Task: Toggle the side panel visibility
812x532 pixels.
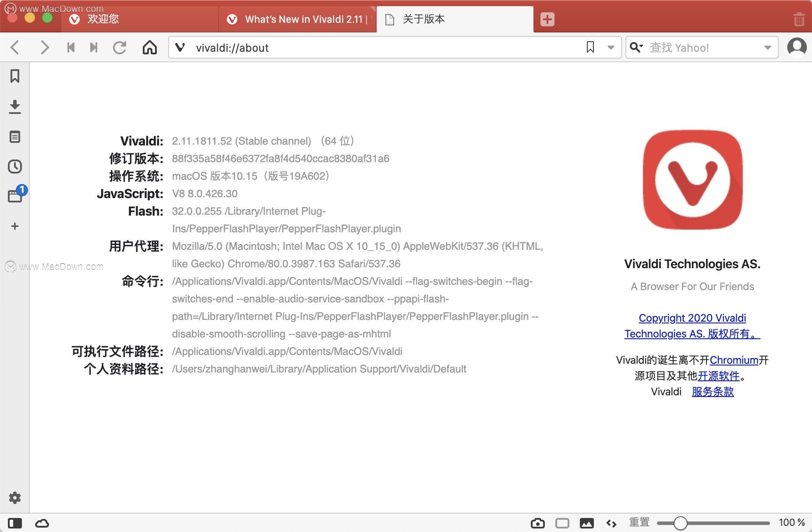Action: [x=15, y=523]
